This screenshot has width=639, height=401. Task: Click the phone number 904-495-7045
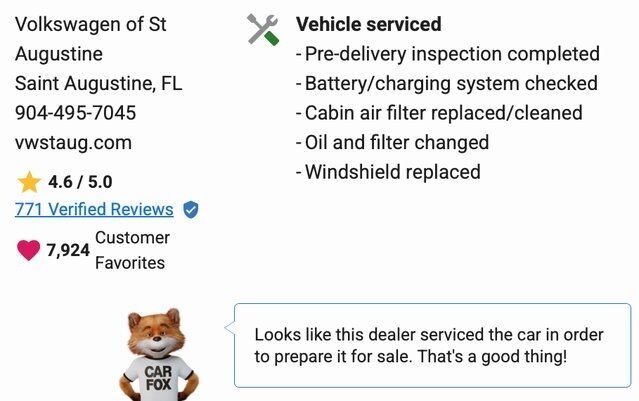76,113
